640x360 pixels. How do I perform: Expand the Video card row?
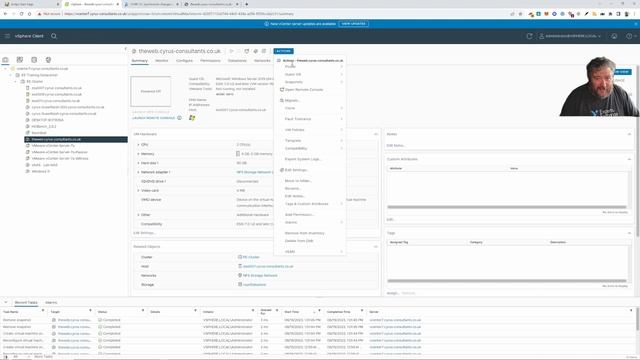pos(138,191)
